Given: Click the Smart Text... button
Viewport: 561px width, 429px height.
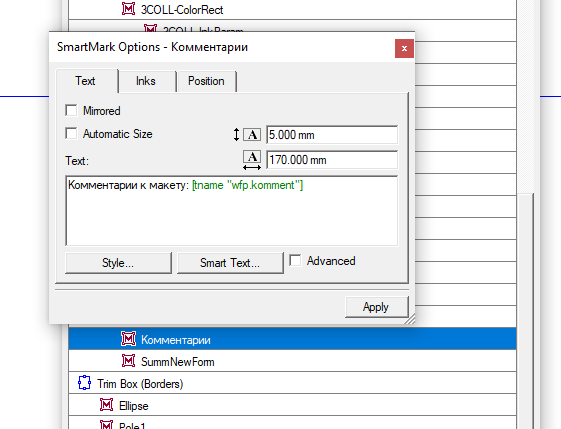Looking at the screenshot, I should (x=230, y=263).
